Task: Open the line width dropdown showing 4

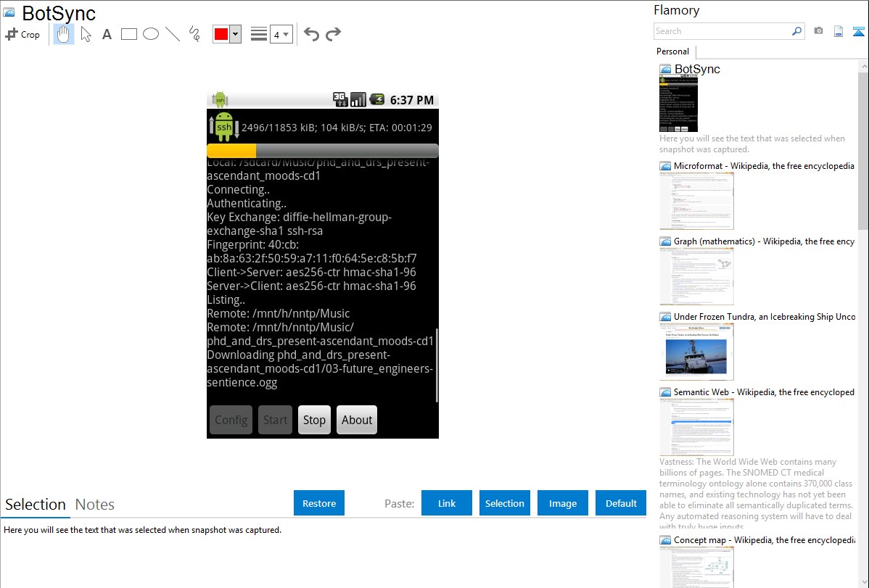Action: pos(281,35)
